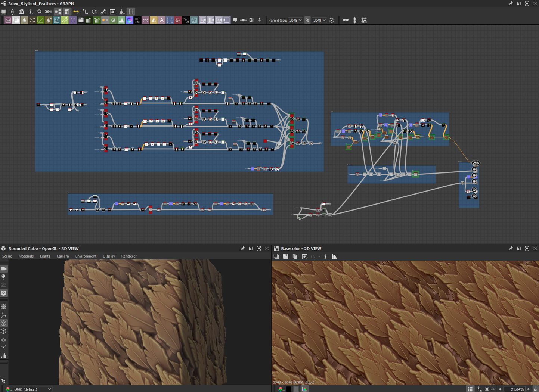The image size is (539, 392).
Task: Open the sRGB (default) color space dropdown
Action: pyautogui.click(x=32, y=389)
